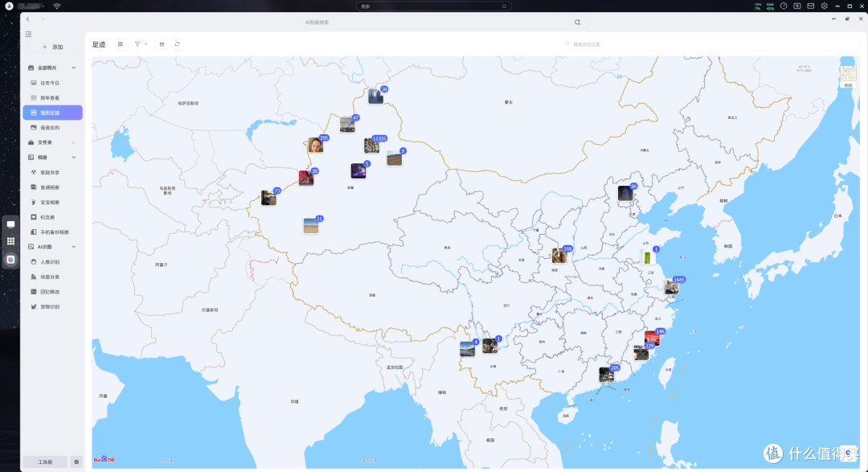
Task: Open 手机备份相册 in the sidebar
Action: click(52, 232)
